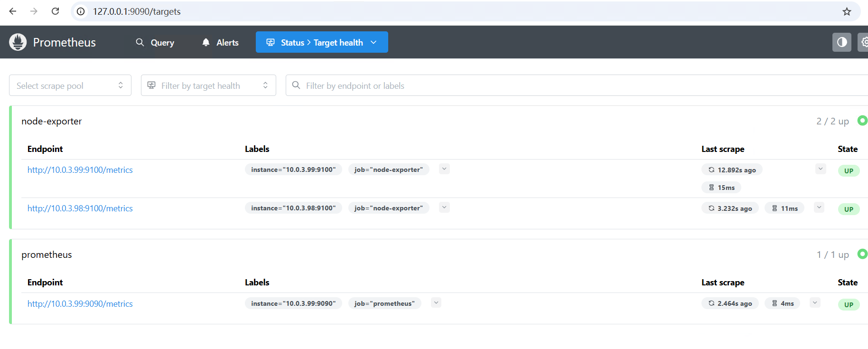Viewport: 868px width, 349px height.
Task: Click the node-exporter scrape pool heading
Action: point(52,121)
